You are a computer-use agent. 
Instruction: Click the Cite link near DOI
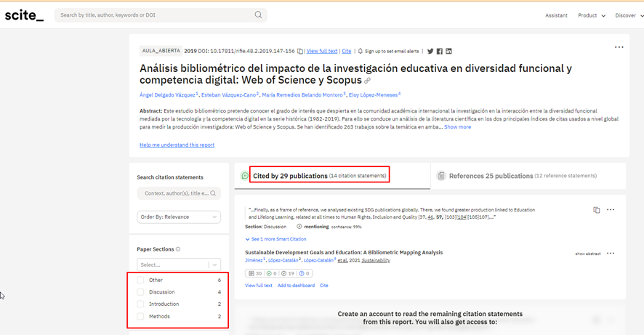(347, 52)
